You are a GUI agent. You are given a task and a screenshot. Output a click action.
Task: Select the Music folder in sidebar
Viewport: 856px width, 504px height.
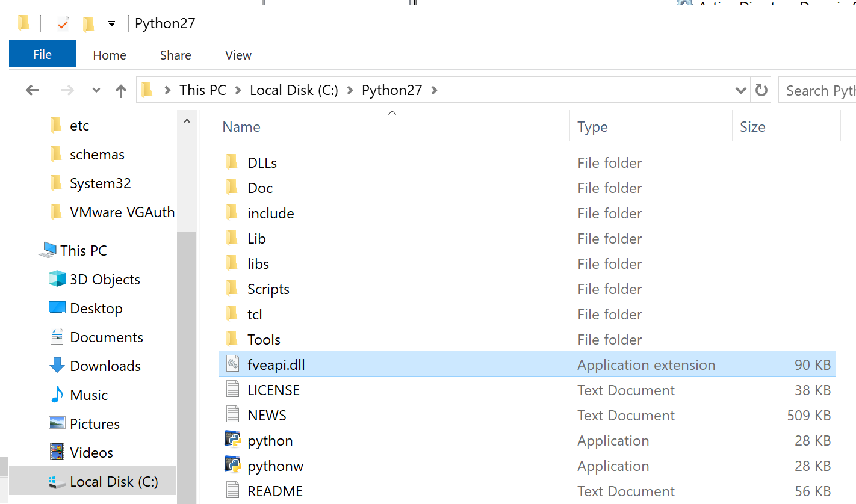pos(88,395)
